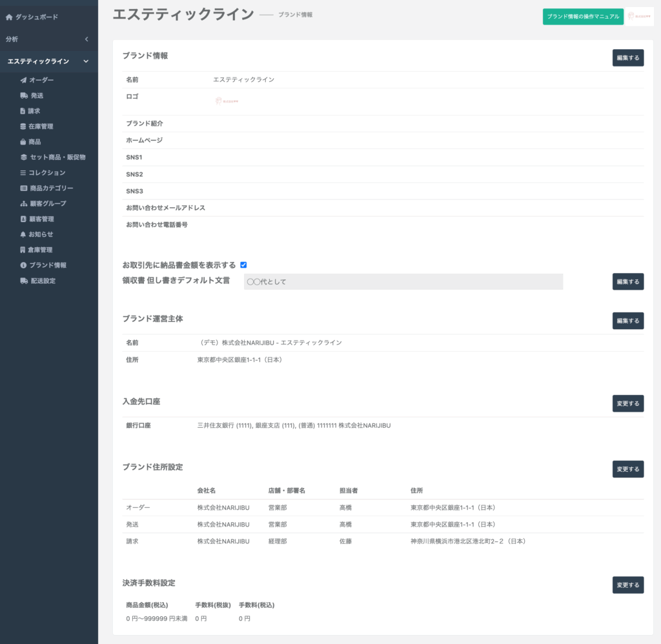Expand the 分析 sidebar section arrow

point(86,39)
